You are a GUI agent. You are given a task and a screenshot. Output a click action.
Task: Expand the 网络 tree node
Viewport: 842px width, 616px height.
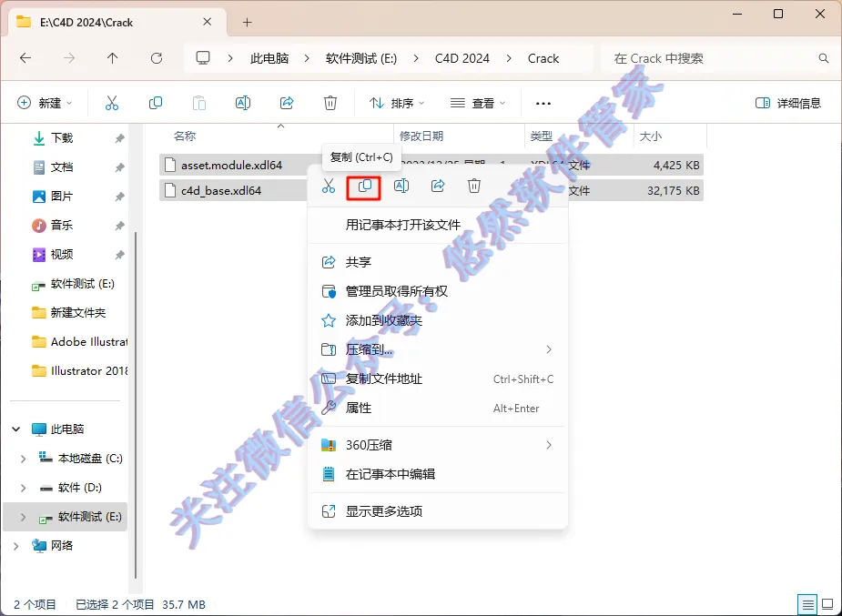click(16, 546)
